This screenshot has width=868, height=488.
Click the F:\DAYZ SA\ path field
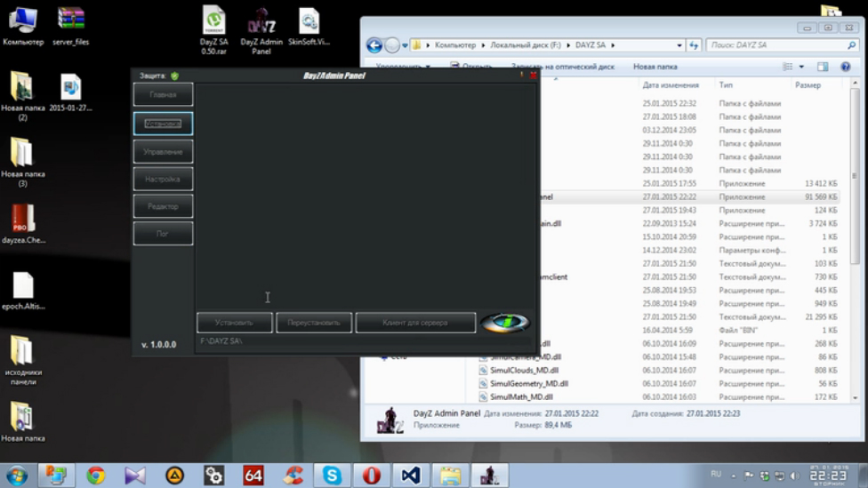pos(366,341)
